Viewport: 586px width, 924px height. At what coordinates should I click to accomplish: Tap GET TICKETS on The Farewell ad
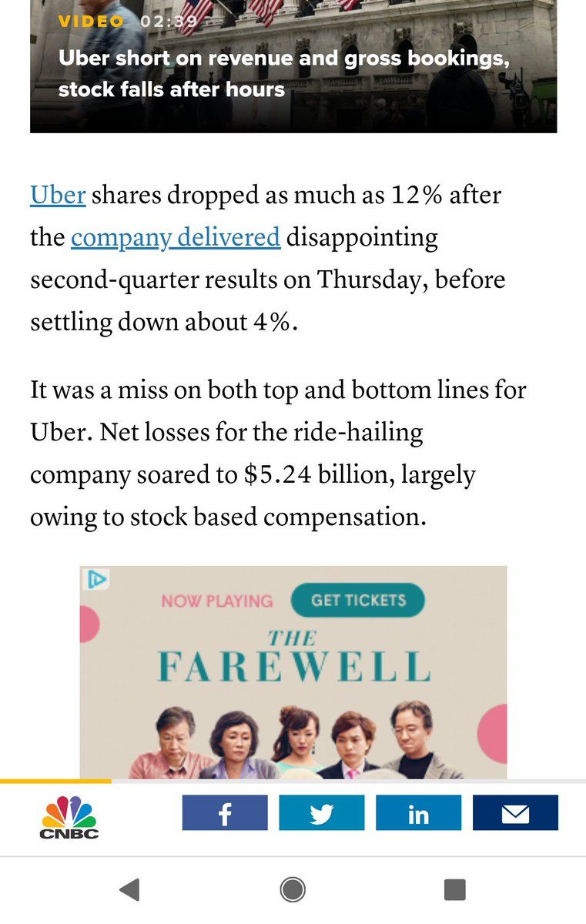click(x=358, y=600)
